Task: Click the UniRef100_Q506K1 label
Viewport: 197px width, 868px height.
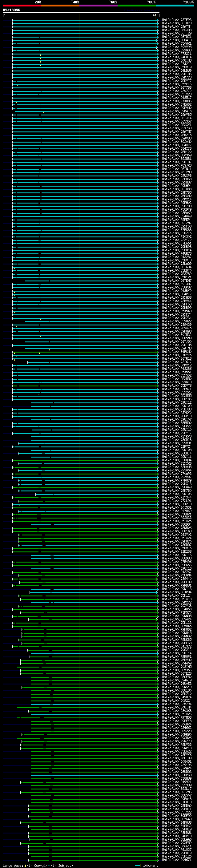Action: [177, 43]
